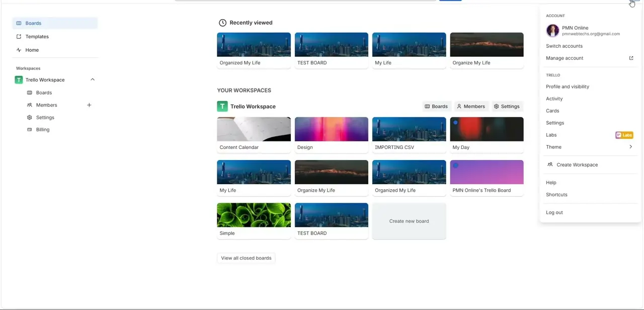Open Help from account menu
The height and width of the screenshot is (310, 644).
click(590, 183)
